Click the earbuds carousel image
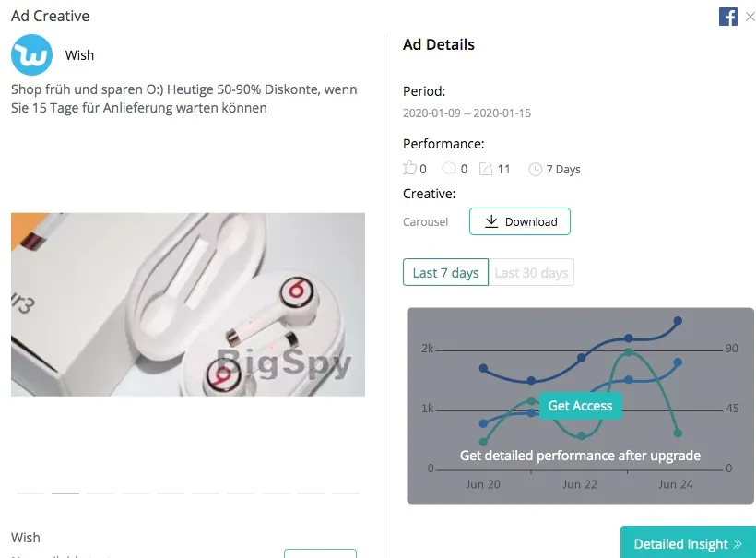 coord(188,304)
